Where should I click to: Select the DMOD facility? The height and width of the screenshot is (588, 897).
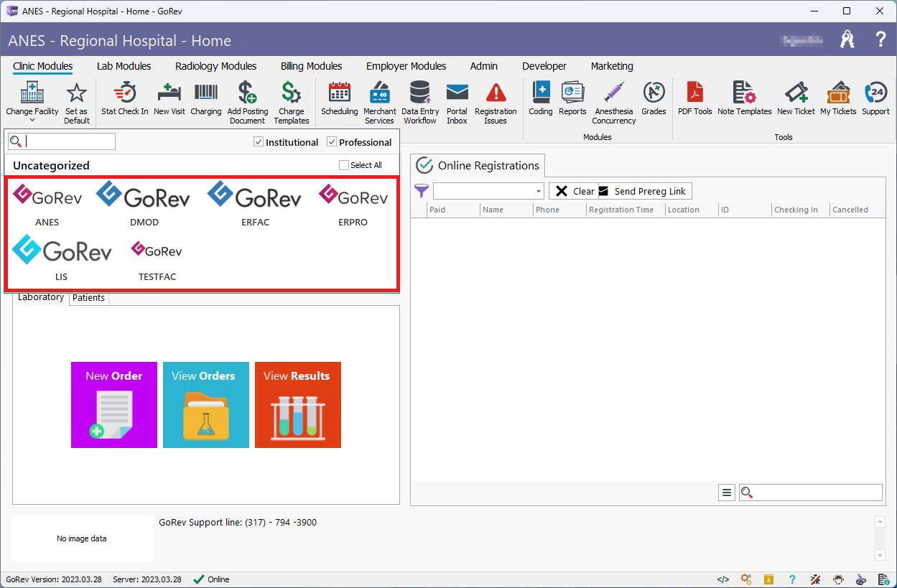tap(144, 204)
